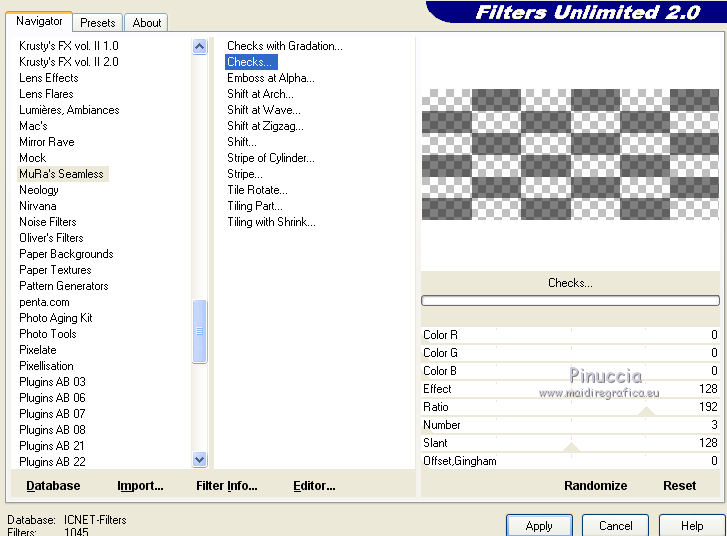Select Paper Backgrounds category
727x536 pixels.
(66, 254)
